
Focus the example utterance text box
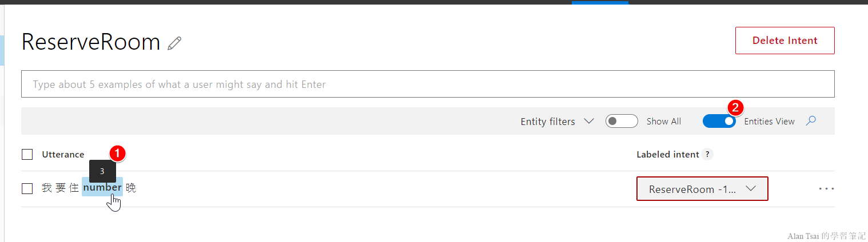[x=428, y=84]
